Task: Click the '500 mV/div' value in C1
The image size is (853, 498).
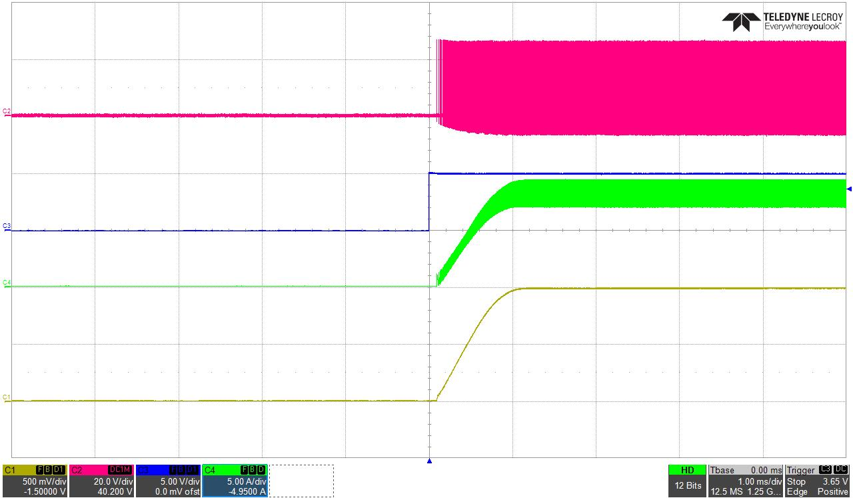Action: pyautogui.click(x=44, y=482)
